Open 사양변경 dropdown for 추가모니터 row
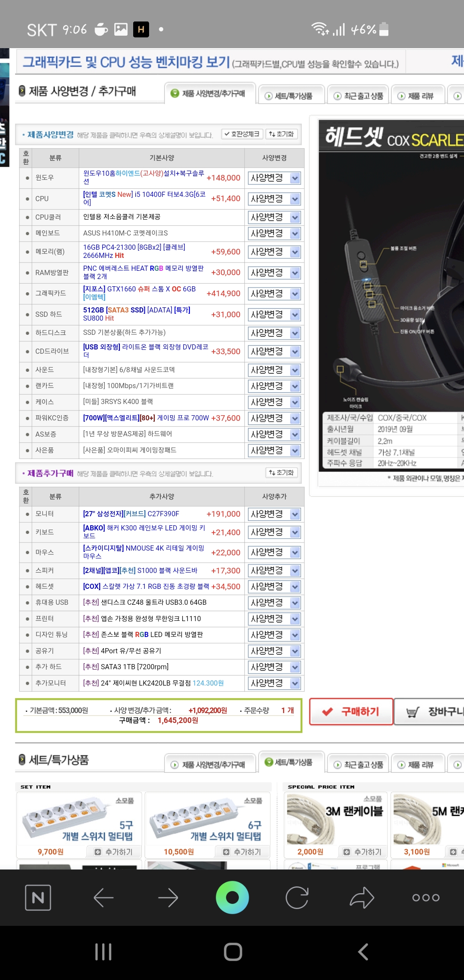The height and width of the screenshot is (980, 464). (x=274, y=683)
